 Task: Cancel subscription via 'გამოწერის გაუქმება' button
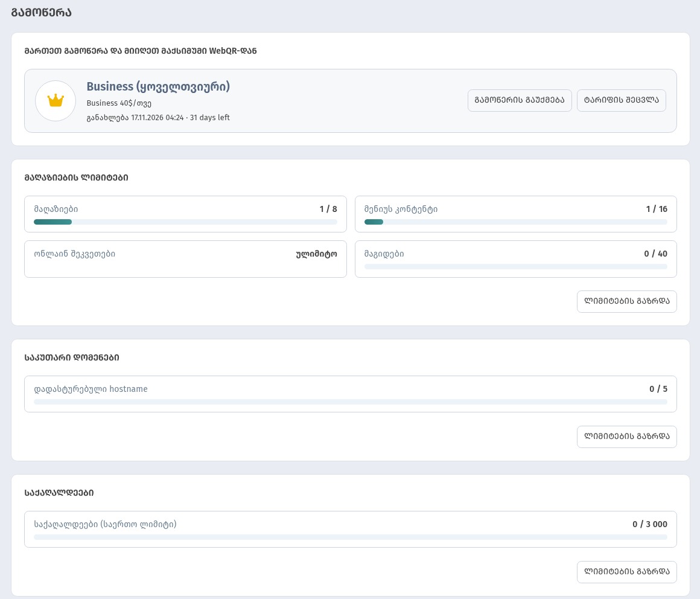click(520, 100)
